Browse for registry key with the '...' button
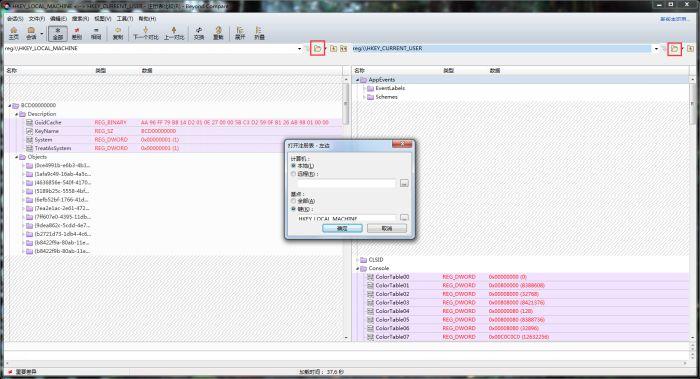The width and height of the screenshot is (700, 379). (404, 217)
